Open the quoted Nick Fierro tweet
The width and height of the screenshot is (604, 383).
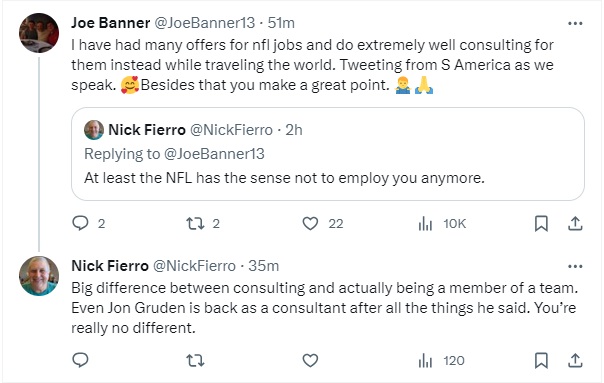pyautogui.click(x=328, y=154)
